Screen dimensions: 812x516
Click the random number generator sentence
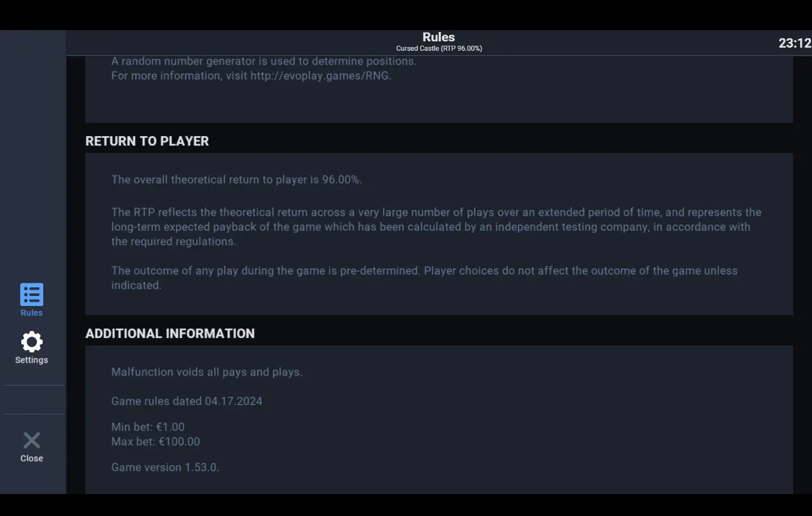tap(264, 61)
